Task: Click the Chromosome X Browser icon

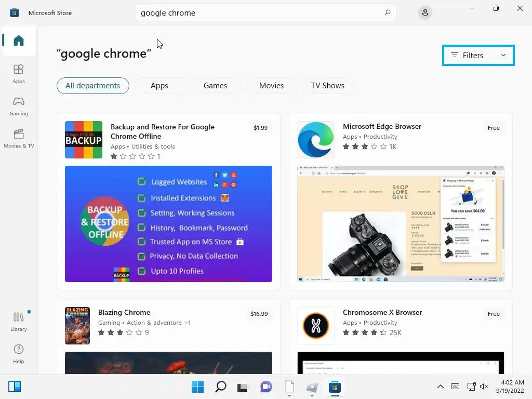Action: pyautogui.click(x=315, y=326)
